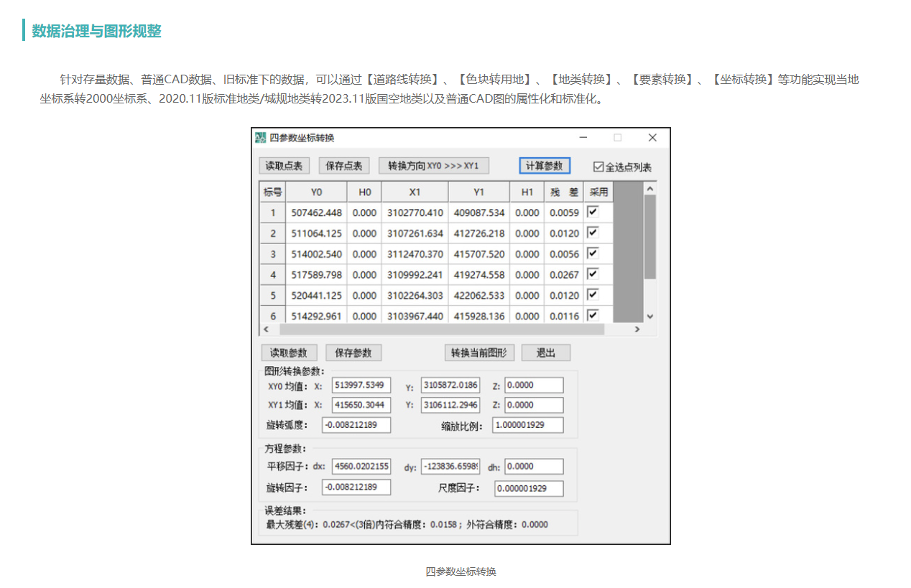Select the Y1 column header

pyautogui.click(x=478, y=192)
